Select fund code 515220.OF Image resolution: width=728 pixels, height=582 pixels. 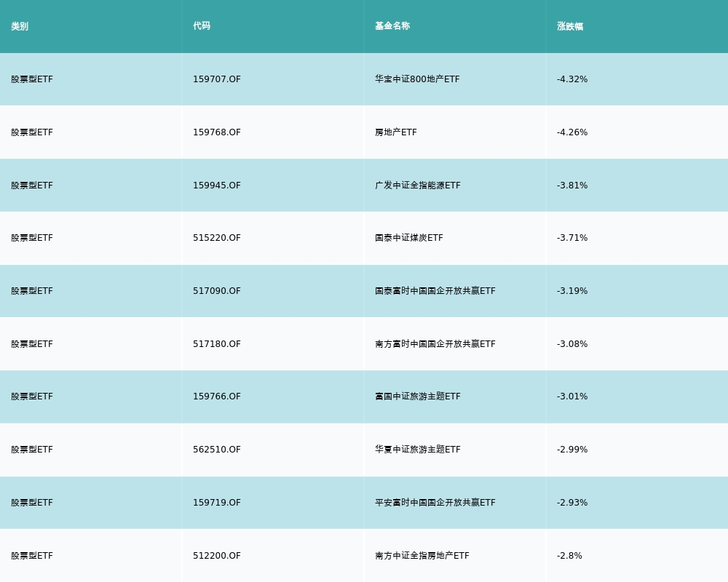point(217,238)
